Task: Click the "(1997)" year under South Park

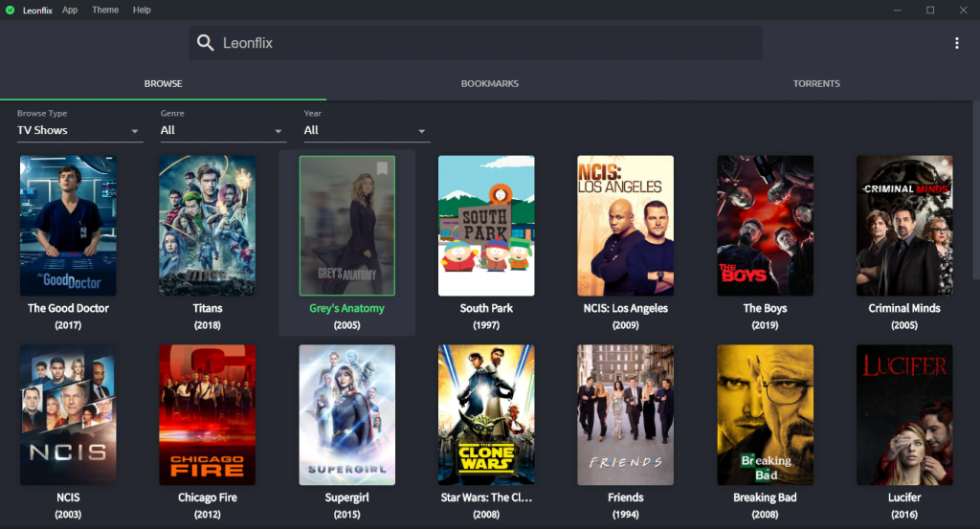Action: coord(486,325)
